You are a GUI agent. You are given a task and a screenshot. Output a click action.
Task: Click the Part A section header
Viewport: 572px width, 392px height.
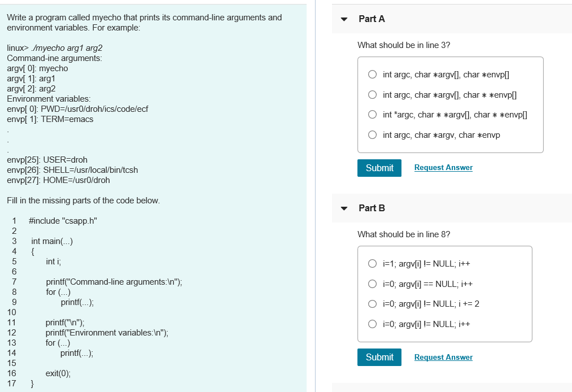[x=371, y=19]
